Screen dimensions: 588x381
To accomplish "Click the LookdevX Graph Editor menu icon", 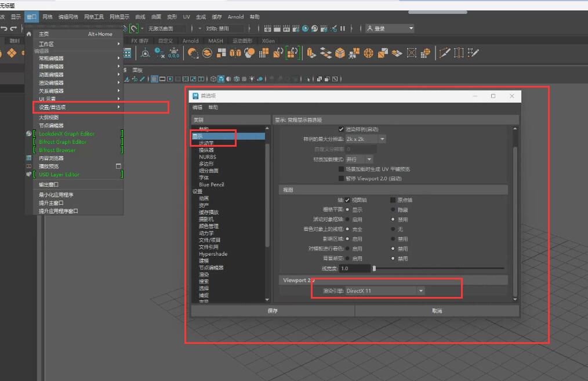I will 29,133.
